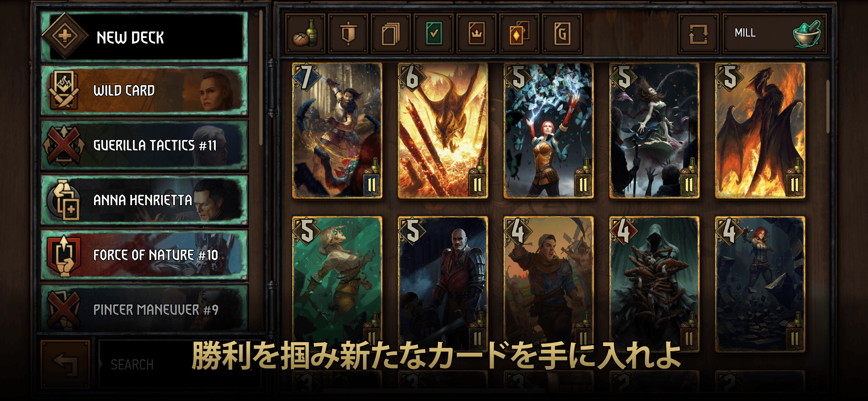Screen dimensions: 868x401
Task: Toggle the green checkmark owned-cards filter
Action: click(434, 33)
